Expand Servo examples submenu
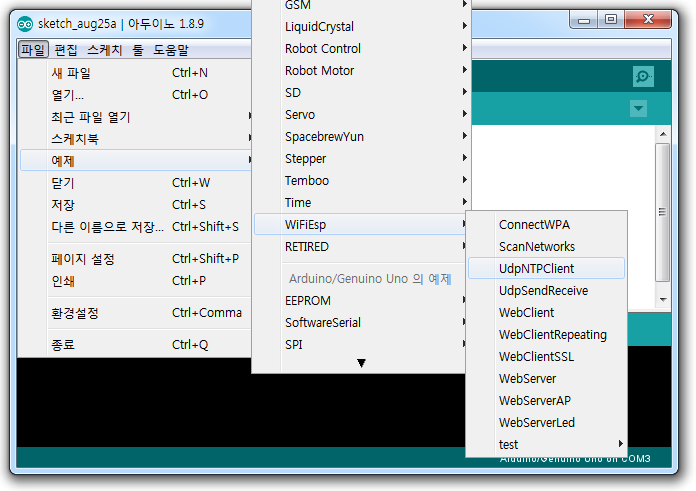The image size is (696, 491). point(362,114)
